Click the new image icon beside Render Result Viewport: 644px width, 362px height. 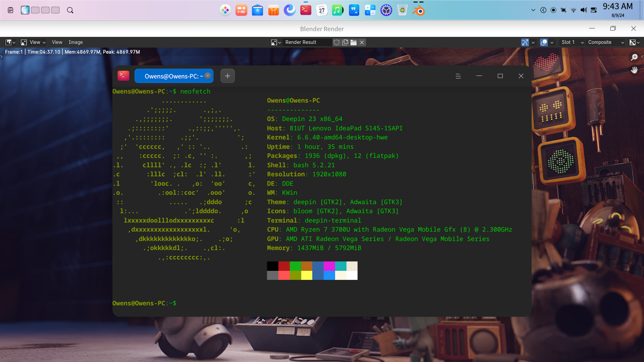[x=345, y=42]
